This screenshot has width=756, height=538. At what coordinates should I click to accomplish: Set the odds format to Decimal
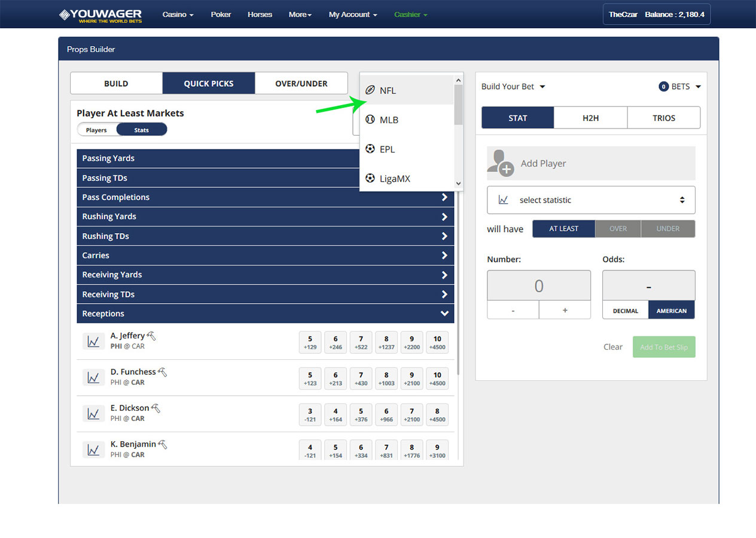[626, 311]
